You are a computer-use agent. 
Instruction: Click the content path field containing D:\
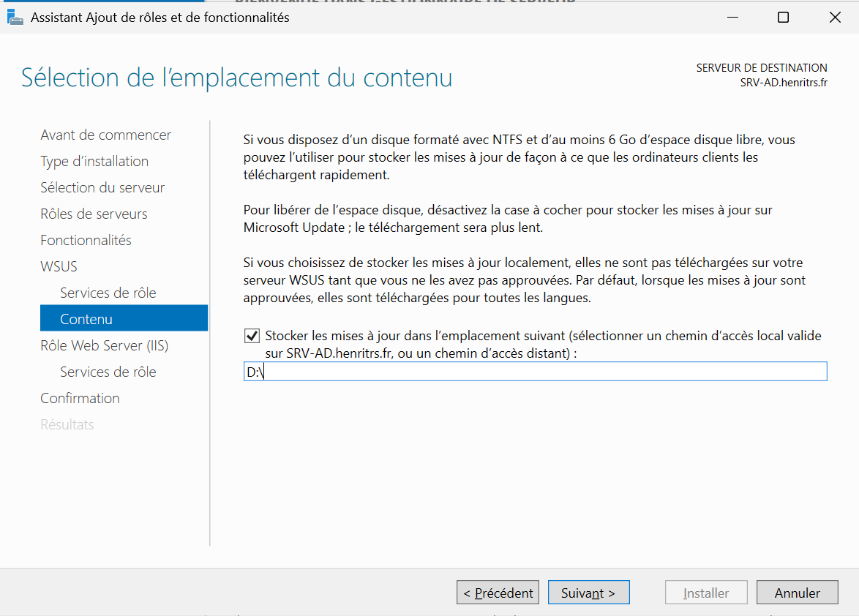[x=535, y=372]
